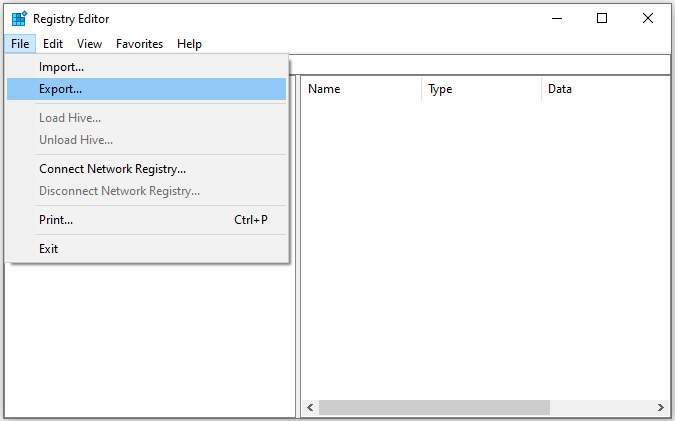Choose Exit from the File menu

pos(146,249)
